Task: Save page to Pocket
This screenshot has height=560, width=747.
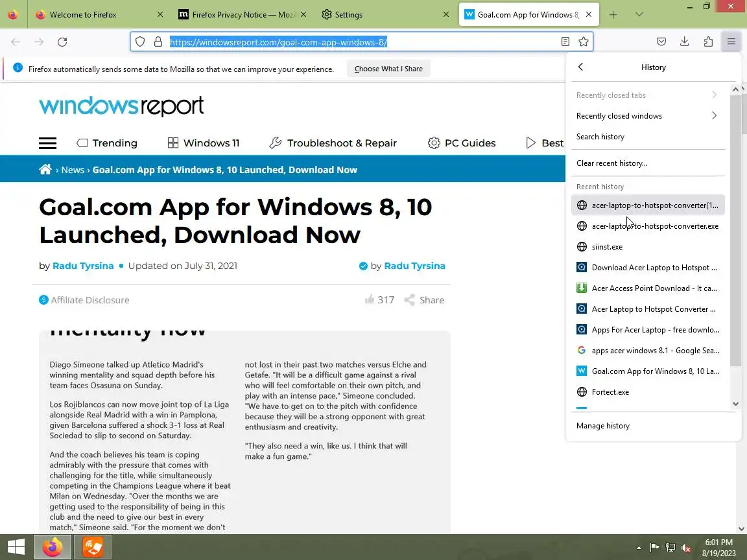Action: click(x=661, y=42)
